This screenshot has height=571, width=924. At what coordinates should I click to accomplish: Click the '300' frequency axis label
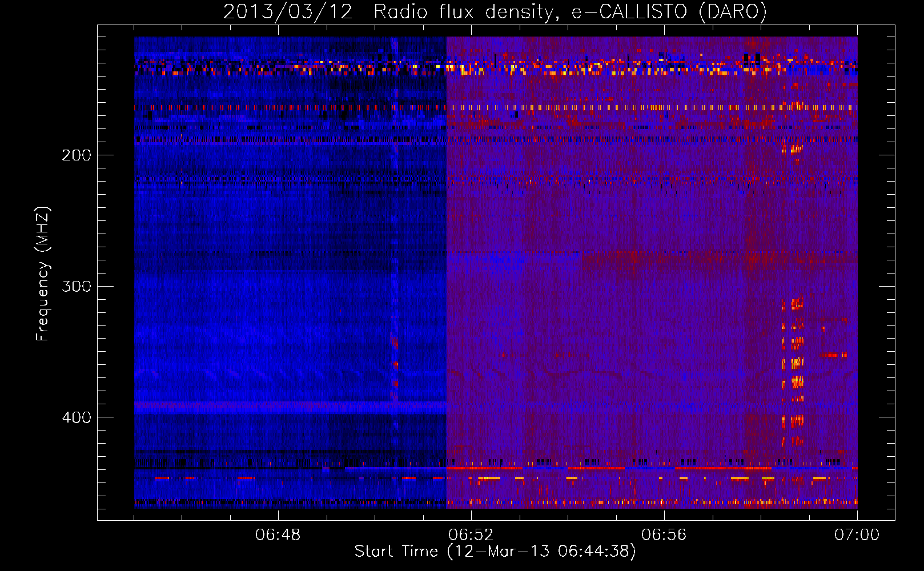click(x=77, y=286)
